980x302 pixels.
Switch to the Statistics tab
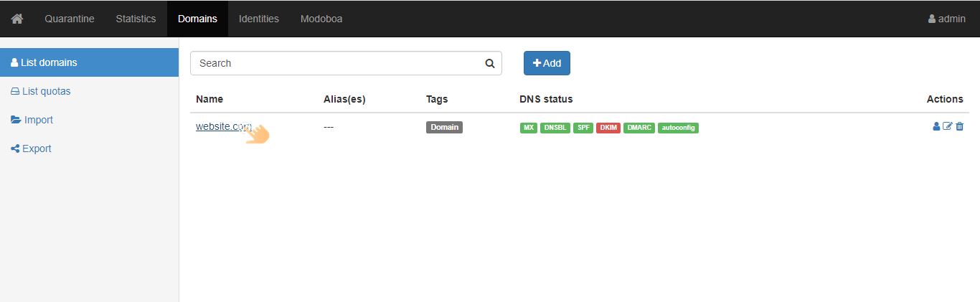(136, 19)
